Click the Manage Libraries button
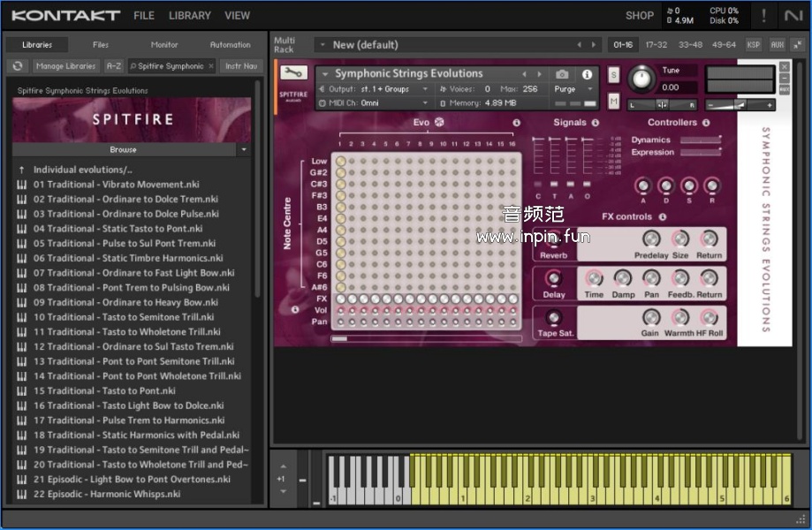812x530 pixels. (x=66, y=65)
